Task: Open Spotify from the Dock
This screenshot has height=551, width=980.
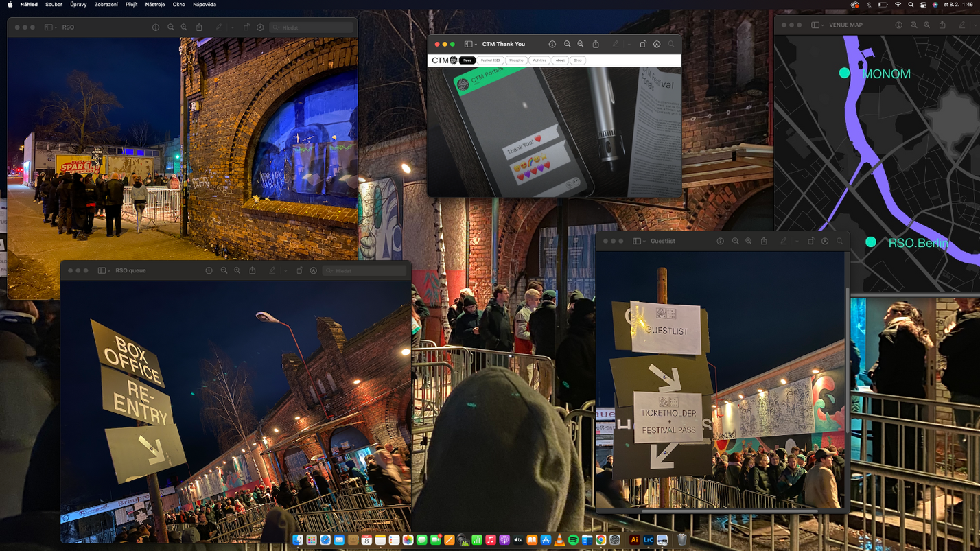Action: (x=573, y=540)
